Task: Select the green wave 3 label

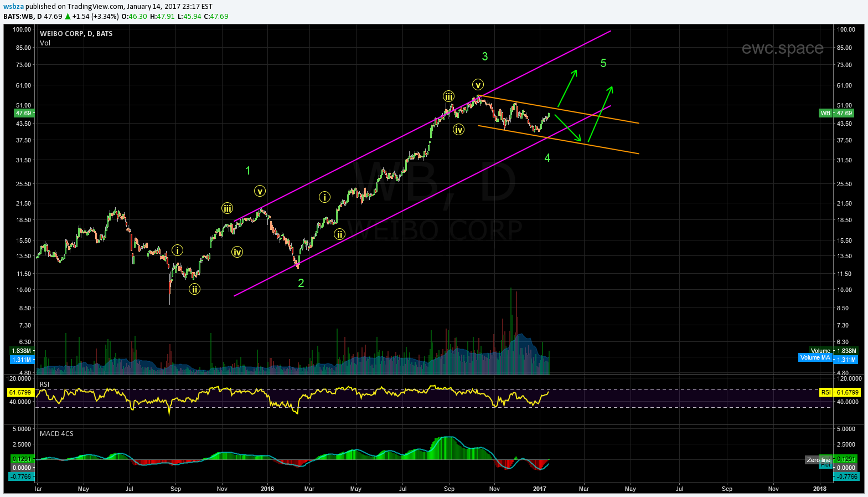Action: [485, 57]
